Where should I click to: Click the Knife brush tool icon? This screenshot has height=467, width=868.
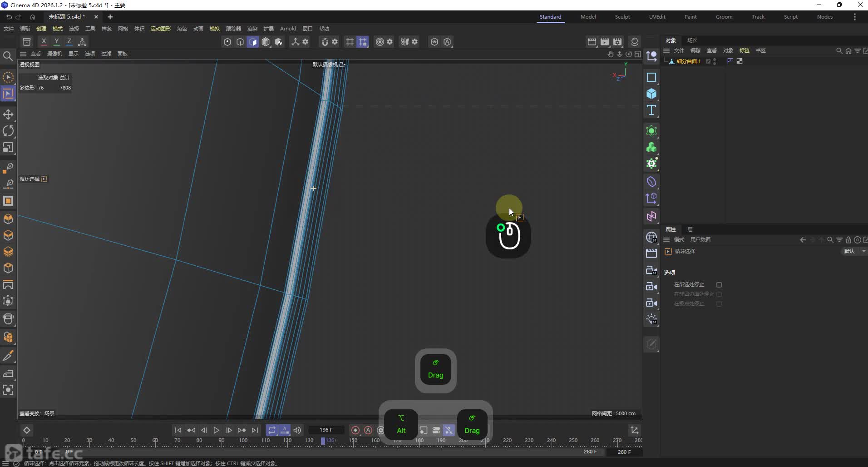[x=8, y=356]
